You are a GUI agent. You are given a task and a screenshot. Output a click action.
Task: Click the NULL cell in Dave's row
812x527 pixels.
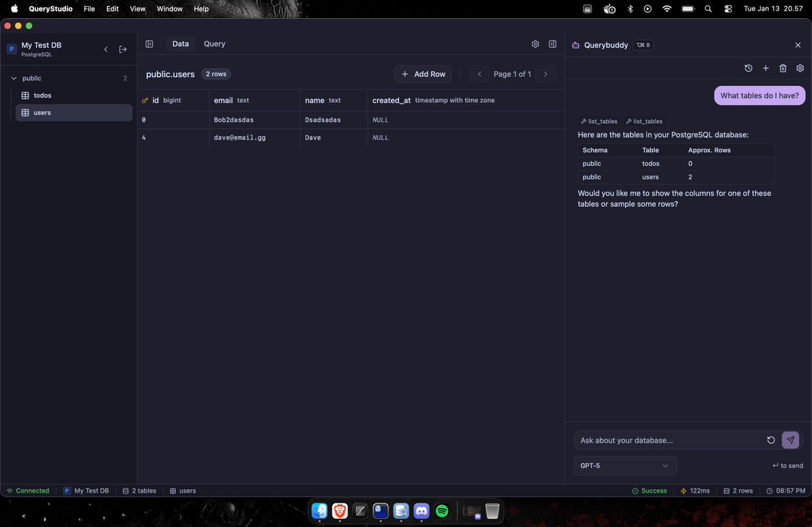(x=466, y=137)
